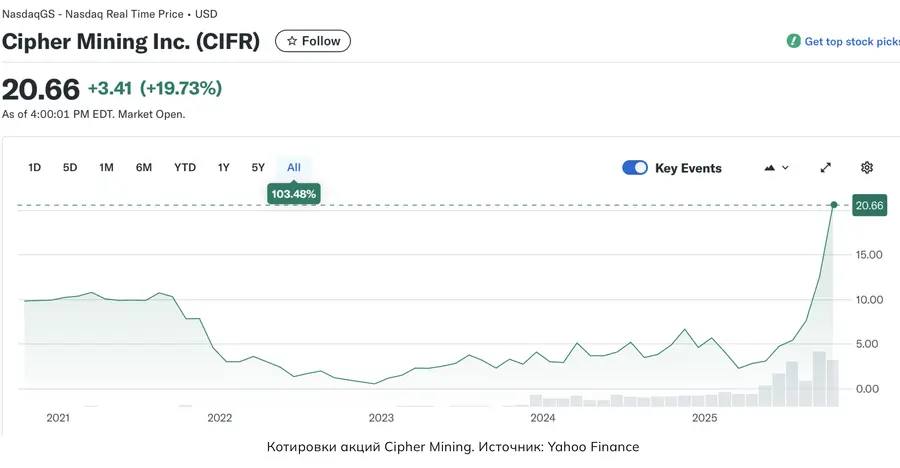Choose the 5Y chart range
This screenshot has width=900, height=468.
coord(258,168)
